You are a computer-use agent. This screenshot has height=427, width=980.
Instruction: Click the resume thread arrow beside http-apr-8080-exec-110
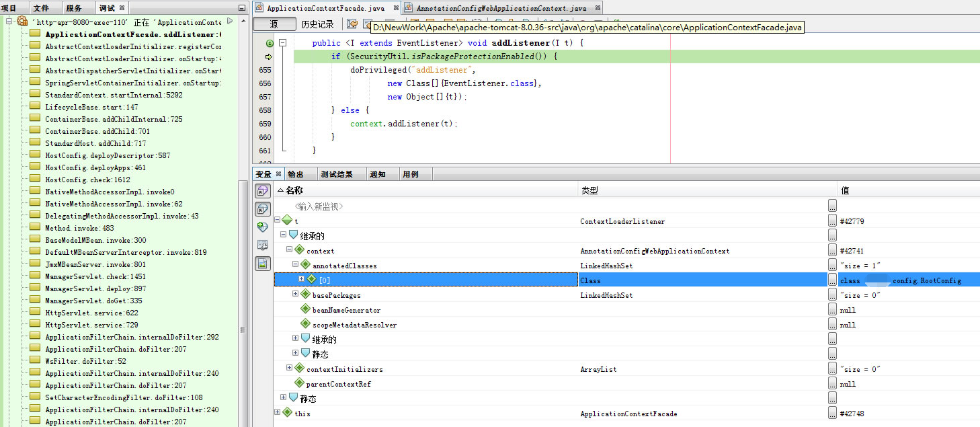coord(231,22)
